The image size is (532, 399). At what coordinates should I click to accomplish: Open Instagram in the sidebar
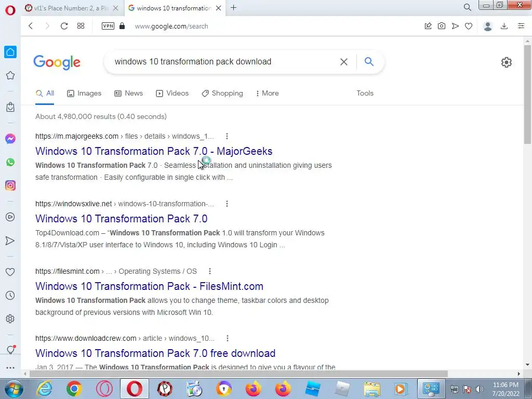(10, 185)
